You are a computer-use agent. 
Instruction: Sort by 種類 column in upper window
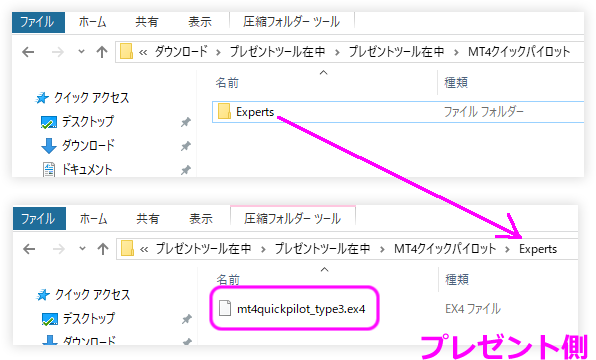[456, 82]
